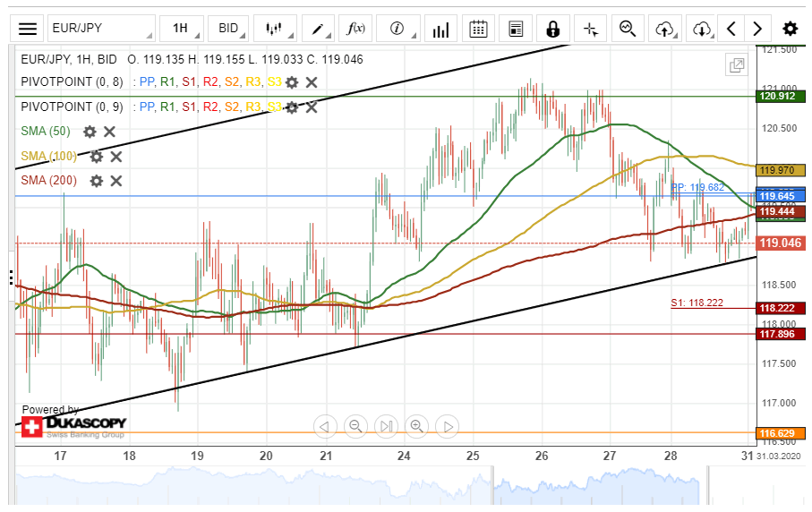Image resolution: width=812 pixels, height=512 pixels.
Task: Click the pop-out chart icon top right
Action: 737,64
